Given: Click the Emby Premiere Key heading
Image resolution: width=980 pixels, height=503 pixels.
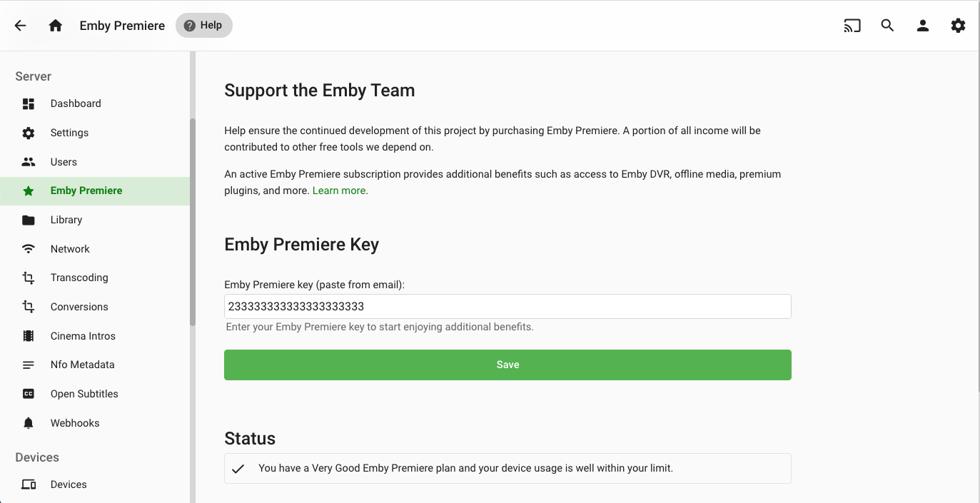Looking at the screenshot, I should 301,245.
